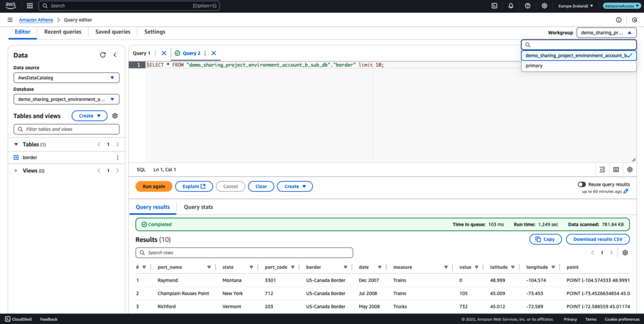Open Query 2 tab options dots

(205, 53)
